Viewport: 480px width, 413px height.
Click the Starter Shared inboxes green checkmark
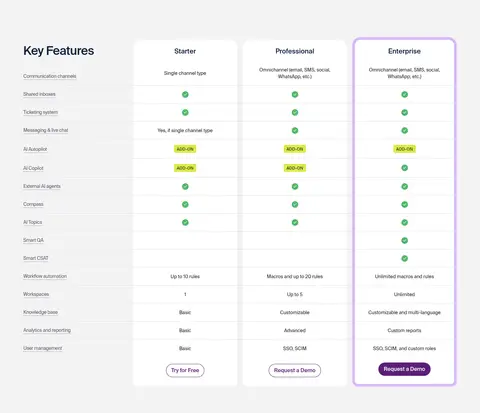point(185,94)
